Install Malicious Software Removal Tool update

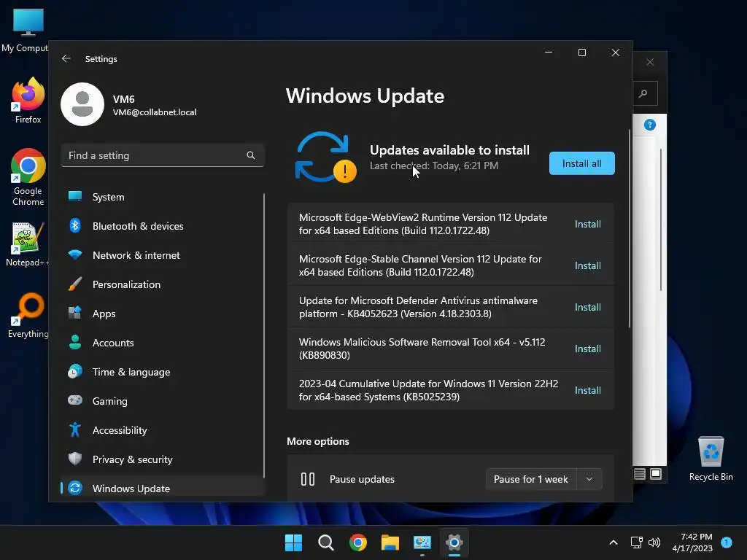pyautogui.click(x=587, y=349)
